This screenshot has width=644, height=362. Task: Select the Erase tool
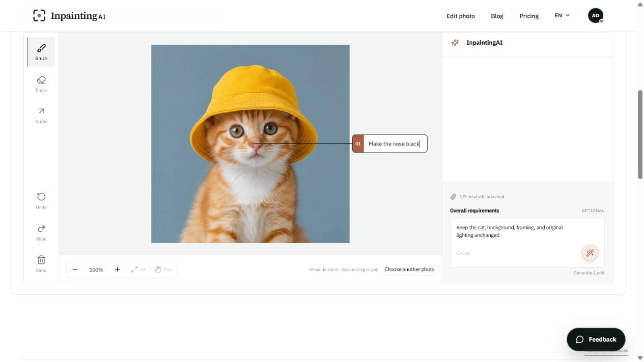click(41, 84)
